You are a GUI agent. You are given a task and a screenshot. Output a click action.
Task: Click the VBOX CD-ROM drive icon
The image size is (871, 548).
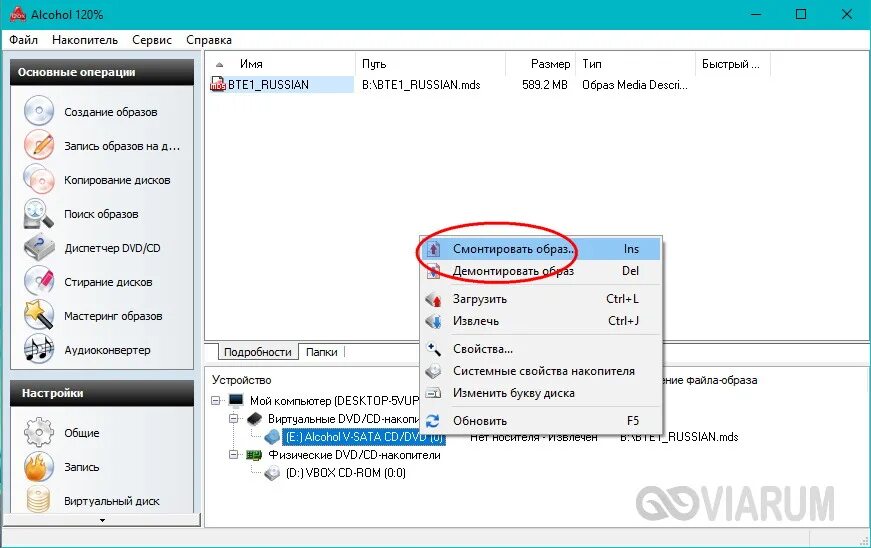point(272,473)
